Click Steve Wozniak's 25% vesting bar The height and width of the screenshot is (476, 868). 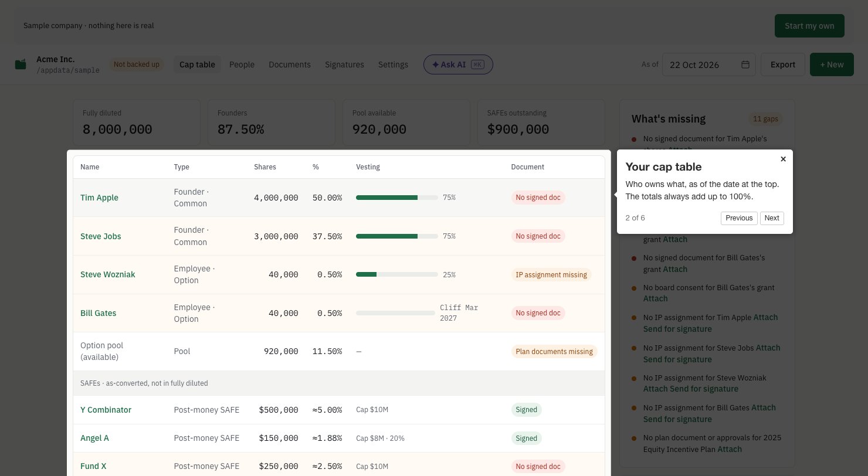(x=397, y=274)
